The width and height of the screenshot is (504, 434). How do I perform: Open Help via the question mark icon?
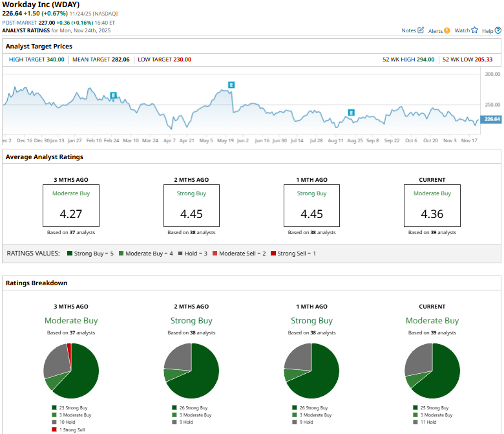497,30
